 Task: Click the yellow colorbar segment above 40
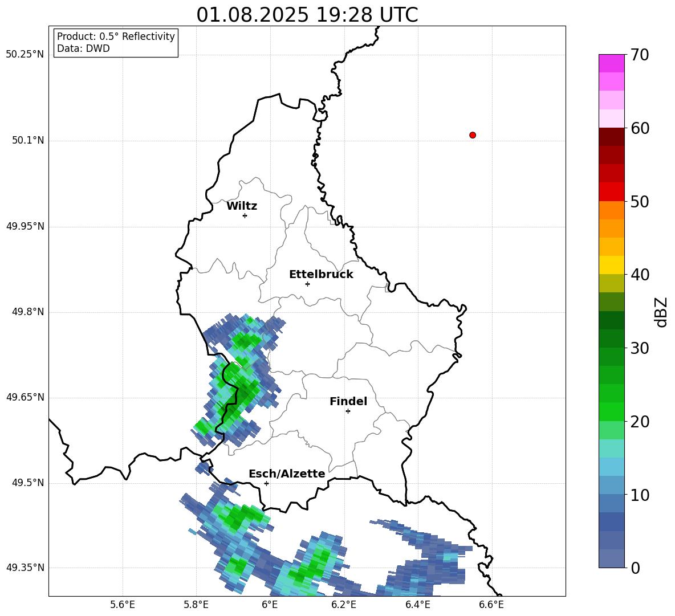pyautogui.click(x=611, y=265)
